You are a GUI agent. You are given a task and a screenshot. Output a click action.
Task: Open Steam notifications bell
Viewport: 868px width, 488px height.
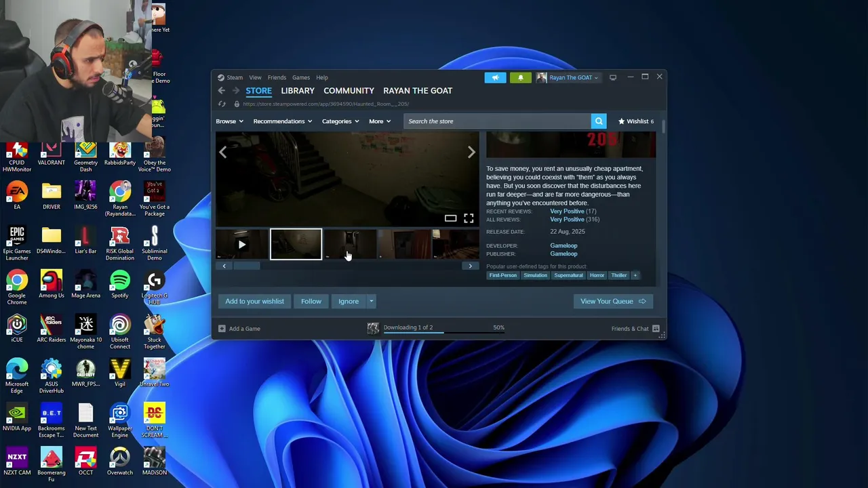tap(521, 77)
